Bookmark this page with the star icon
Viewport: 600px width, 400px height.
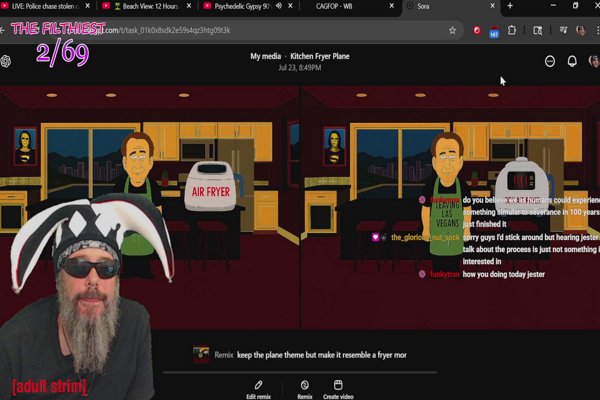click(452, 31)
